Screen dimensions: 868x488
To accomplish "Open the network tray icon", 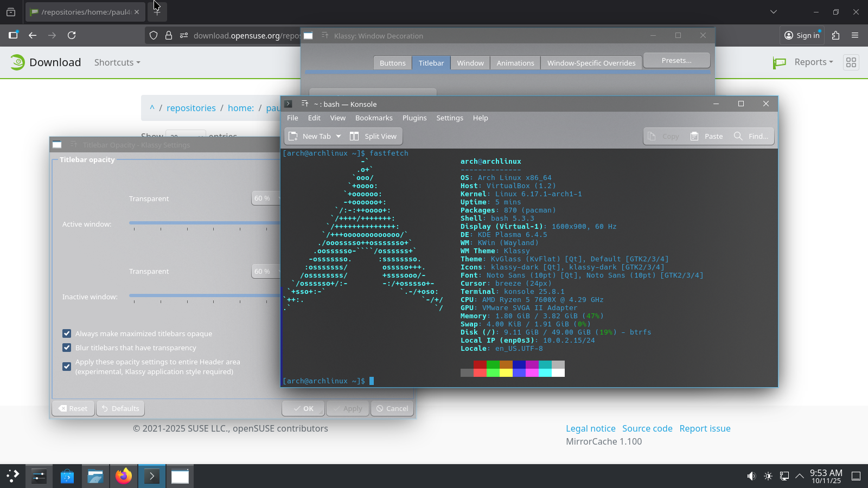I will [784, 476].
